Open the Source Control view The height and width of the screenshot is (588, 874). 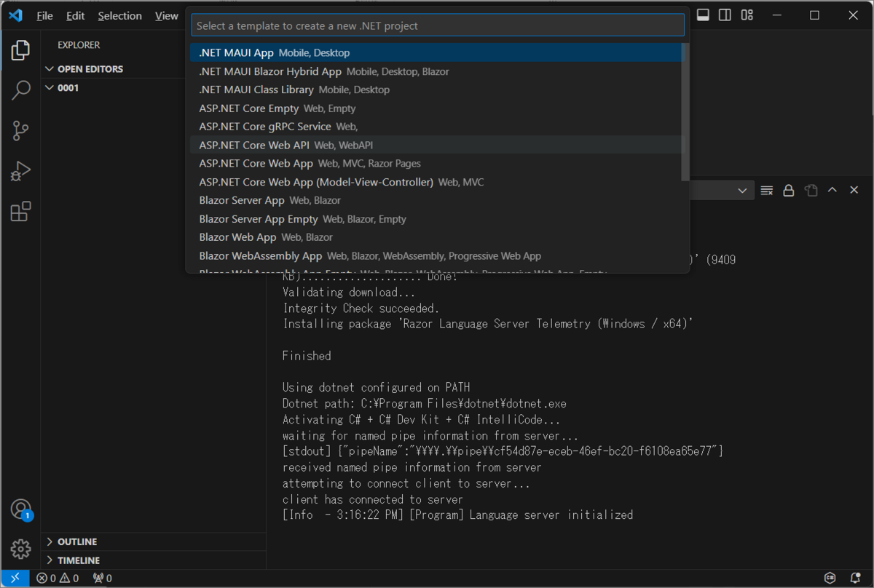coord(20,131)
